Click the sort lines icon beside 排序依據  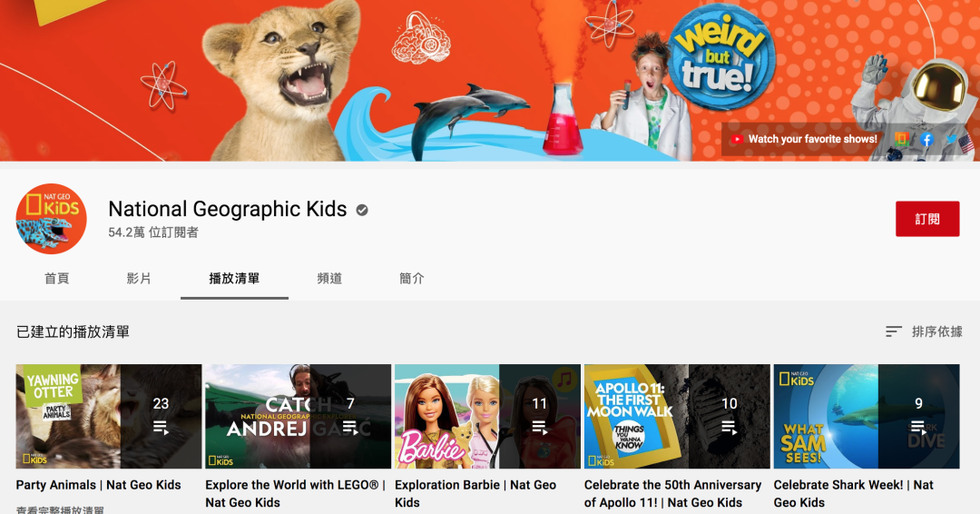(894, 331)
